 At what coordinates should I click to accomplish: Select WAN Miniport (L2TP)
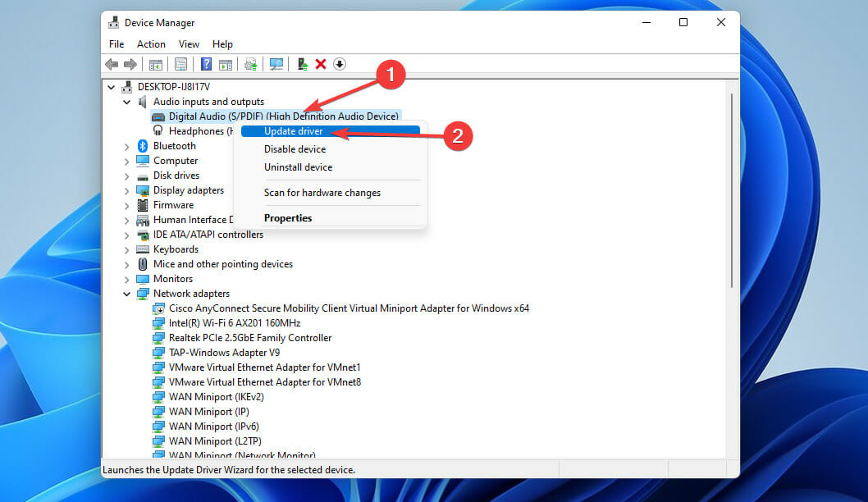[x=215, y=441]
